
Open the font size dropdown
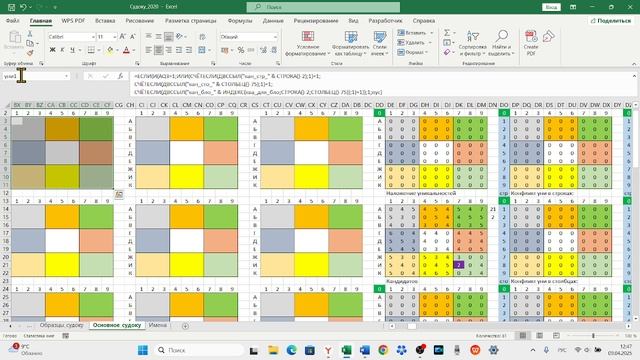[115, 37]
